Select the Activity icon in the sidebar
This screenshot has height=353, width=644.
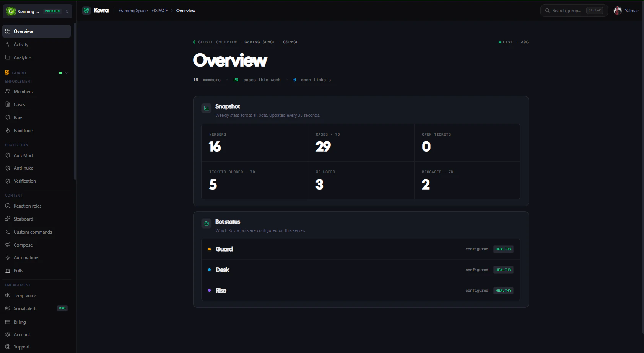[7, 44]
